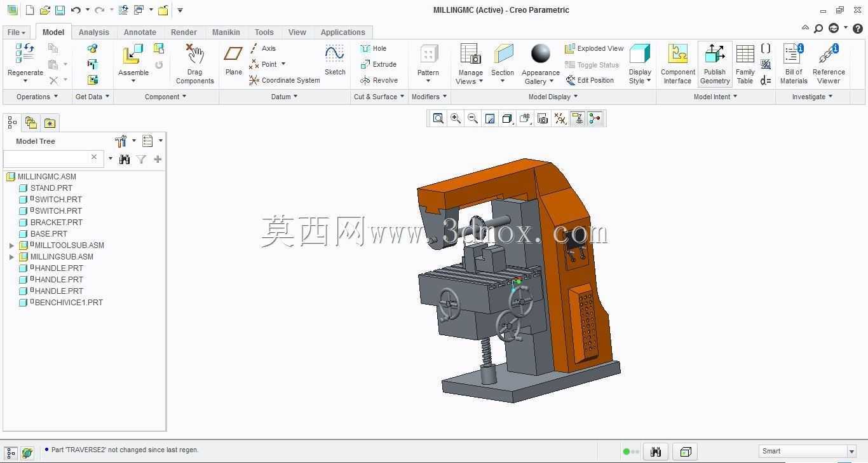Toggle spin center display
Screen dimensions: 868x463
tap(595, 118)
